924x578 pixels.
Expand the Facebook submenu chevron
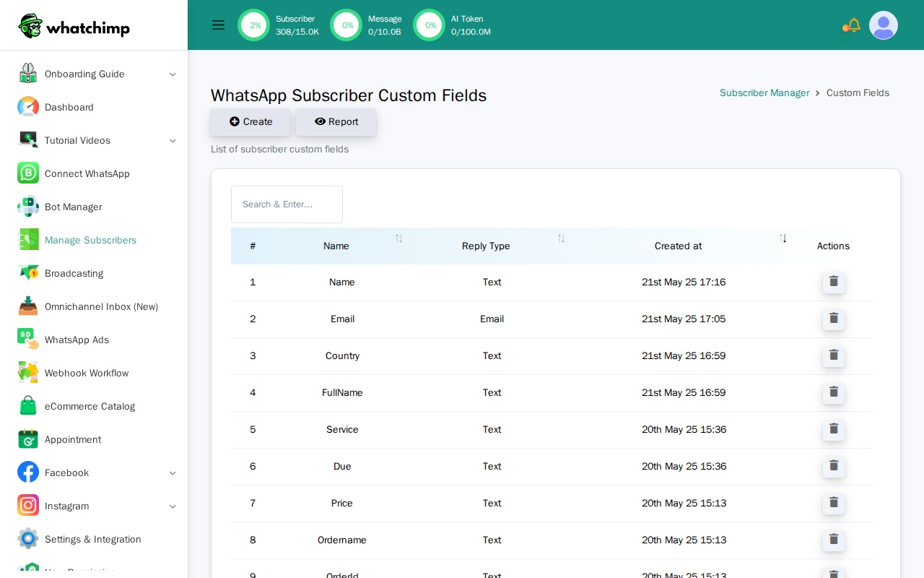pyautogui.click(x=173, y=473)
